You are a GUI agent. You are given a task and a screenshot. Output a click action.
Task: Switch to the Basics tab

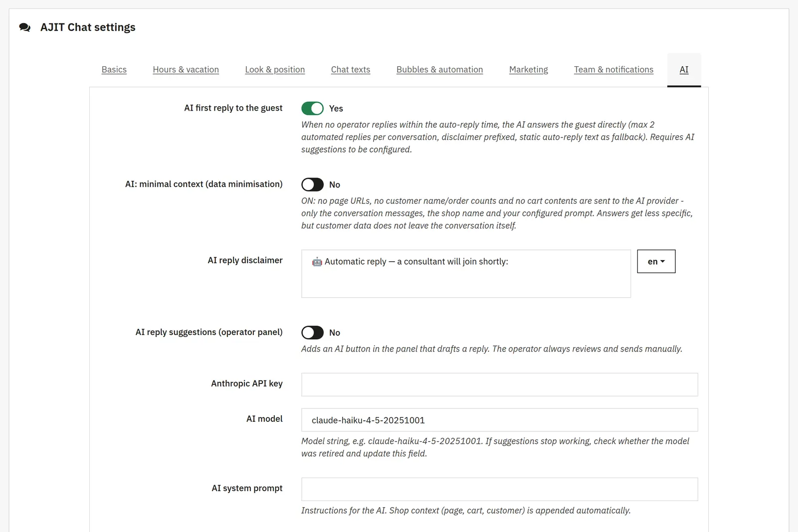pyautogui.click(x=114, y=70)
